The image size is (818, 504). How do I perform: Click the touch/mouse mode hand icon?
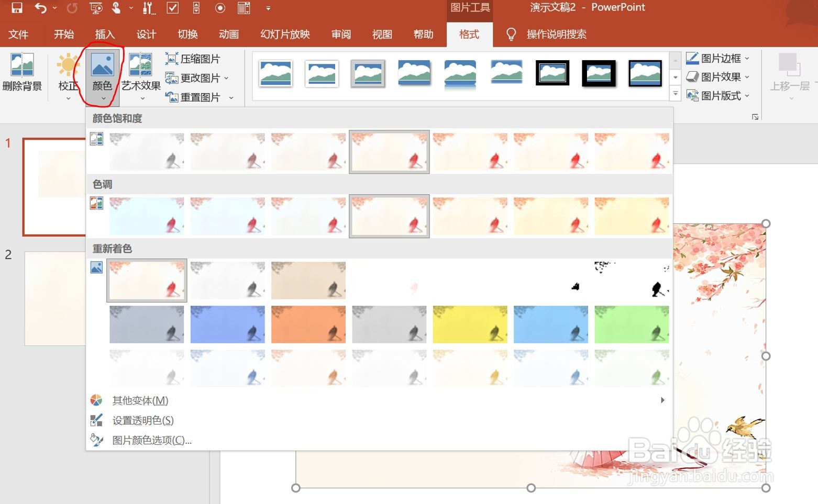[116, 8]
